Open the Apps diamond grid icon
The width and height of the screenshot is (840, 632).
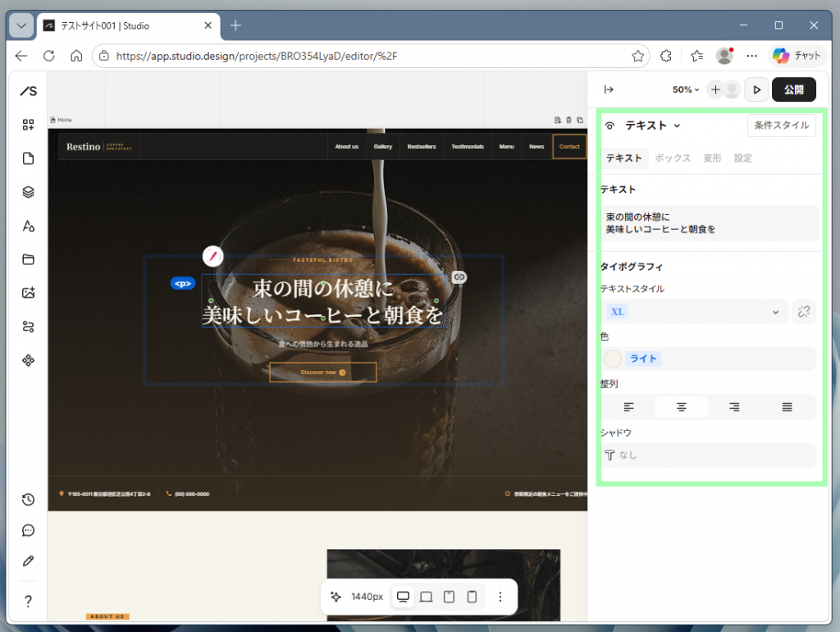[x=29, y=360]
